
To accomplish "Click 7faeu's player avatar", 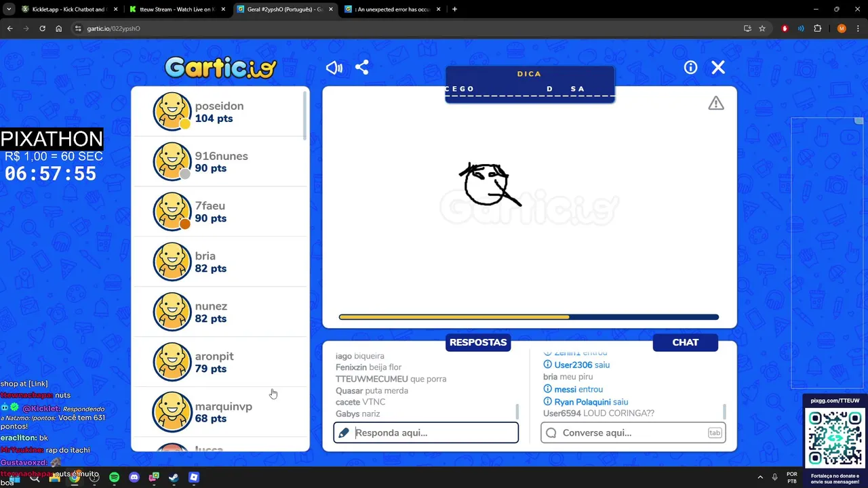I will coord(172,211).
